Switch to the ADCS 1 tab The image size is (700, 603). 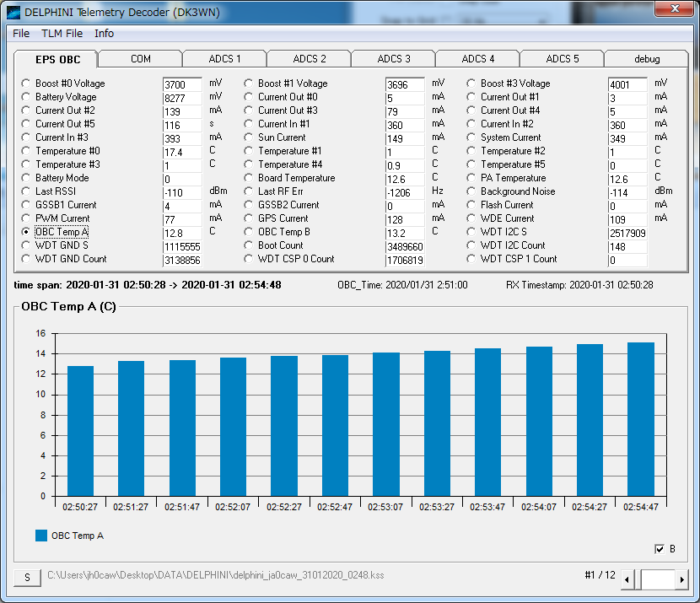(224, 59)
